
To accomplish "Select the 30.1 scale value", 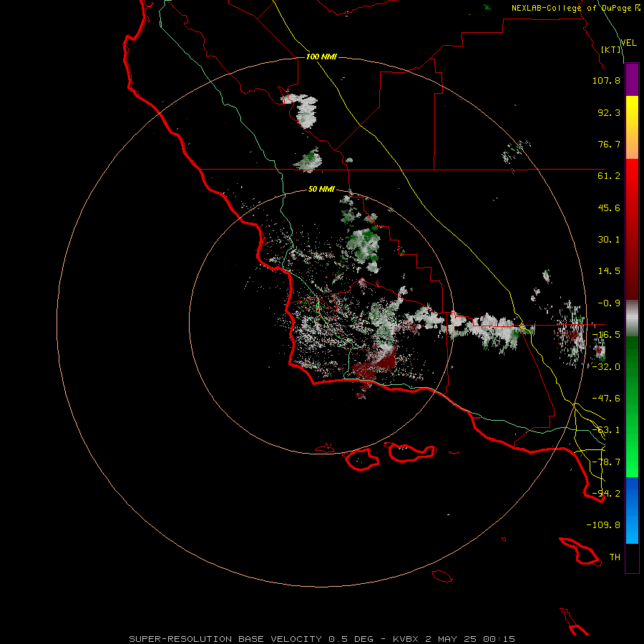I will coord(609,240).
